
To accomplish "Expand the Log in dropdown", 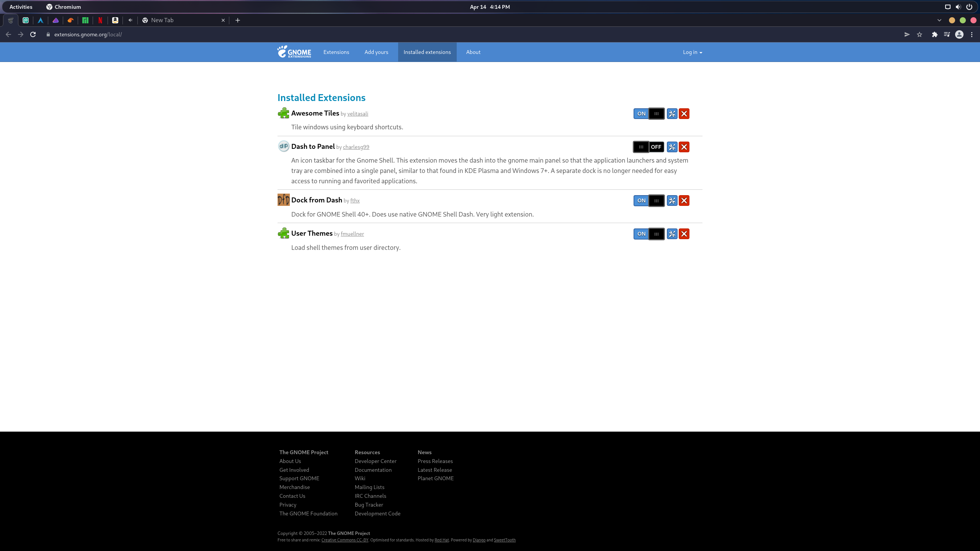I will (x=693, y=52).
